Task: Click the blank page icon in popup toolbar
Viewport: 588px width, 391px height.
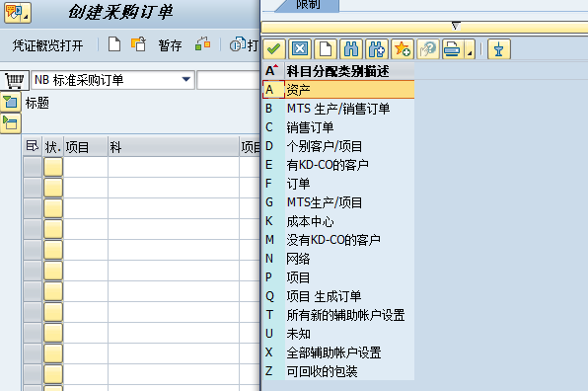Action: [326, 49]
